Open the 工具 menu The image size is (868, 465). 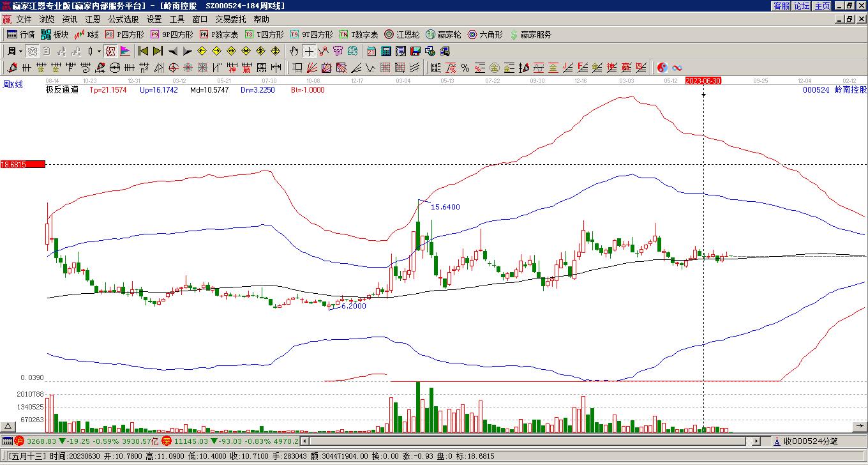[x=177, y=20]
